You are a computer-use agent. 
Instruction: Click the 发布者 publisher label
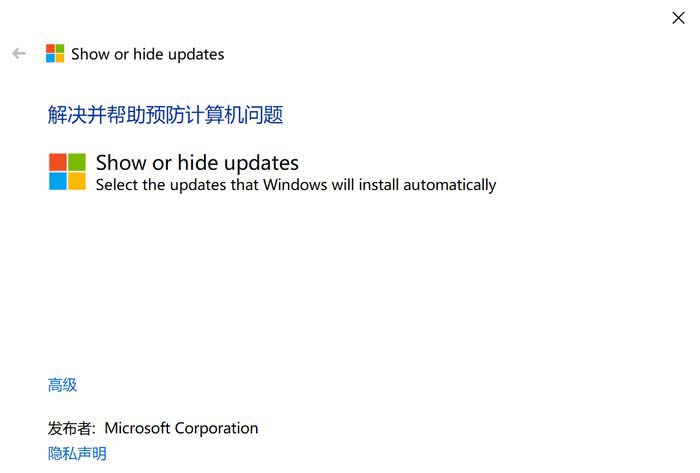(x=71, y=428)
